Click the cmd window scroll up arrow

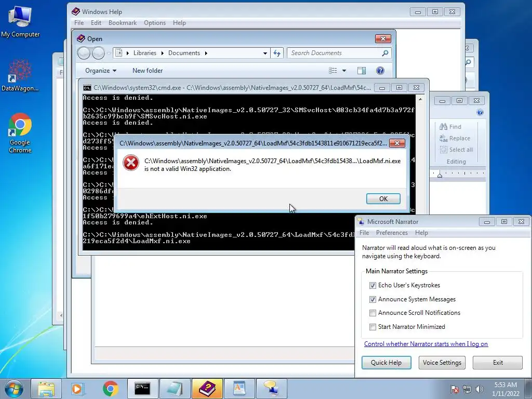420,99
